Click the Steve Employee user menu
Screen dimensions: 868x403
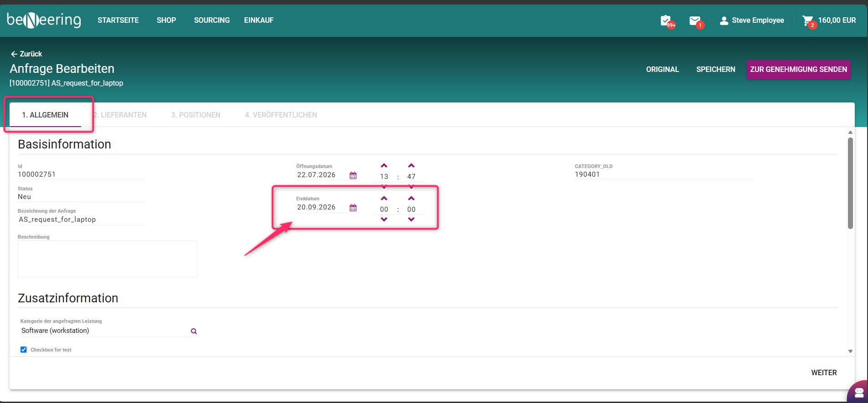tap(752, 20)
